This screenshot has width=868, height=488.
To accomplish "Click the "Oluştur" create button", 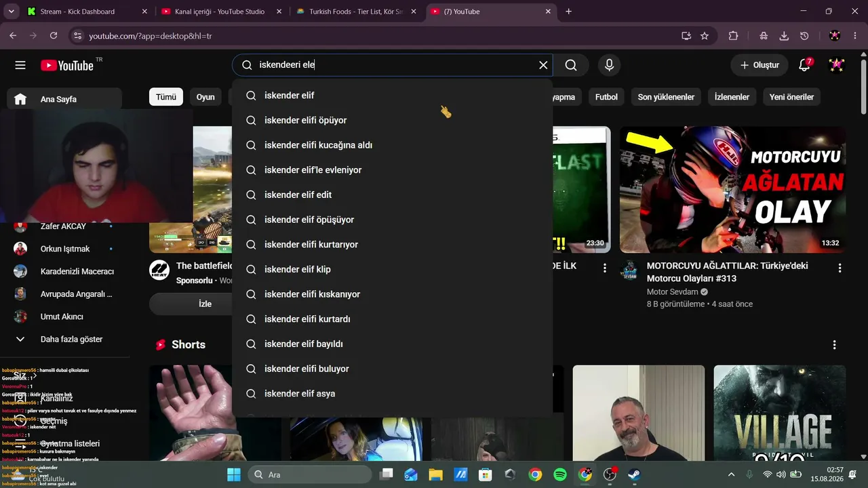I will click(x=759, y=65).
